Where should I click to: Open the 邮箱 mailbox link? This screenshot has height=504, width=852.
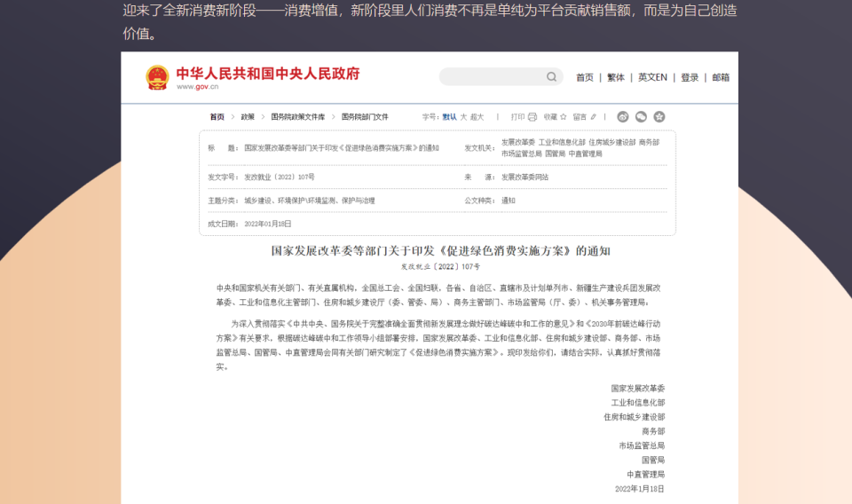(x=721, y=78)
